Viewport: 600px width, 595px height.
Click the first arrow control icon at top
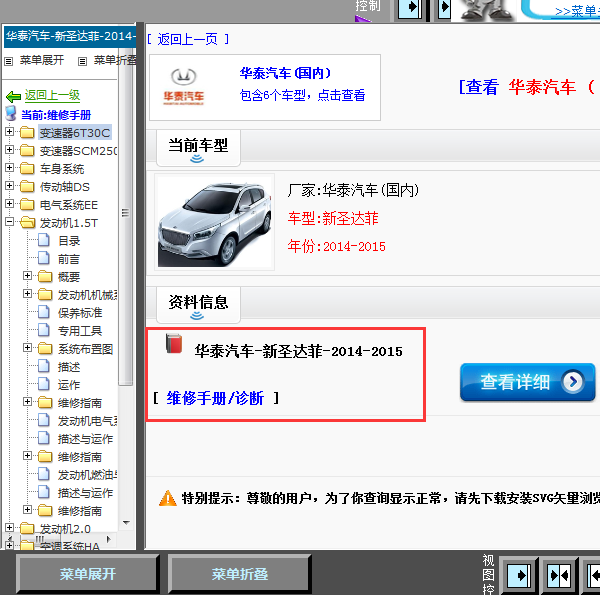pyautogui.click(x=410, y=8)
